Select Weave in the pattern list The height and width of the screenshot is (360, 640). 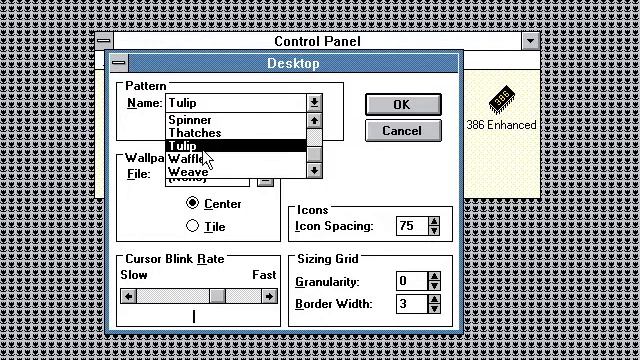pos(236,171)
